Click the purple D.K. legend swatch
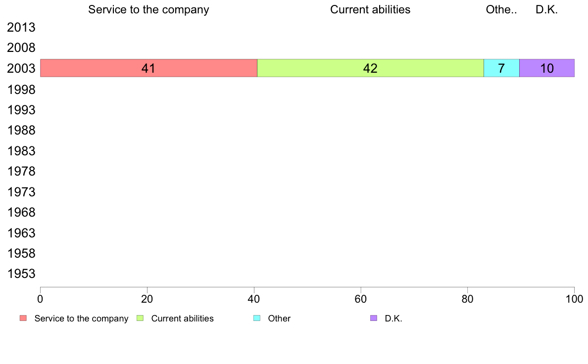The height and width of the screenshot is (364, 588). point(374,318)
